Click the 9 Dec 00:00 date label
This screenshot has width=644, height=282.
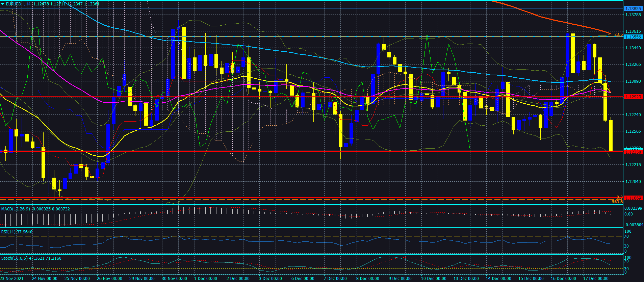(400, 279)
